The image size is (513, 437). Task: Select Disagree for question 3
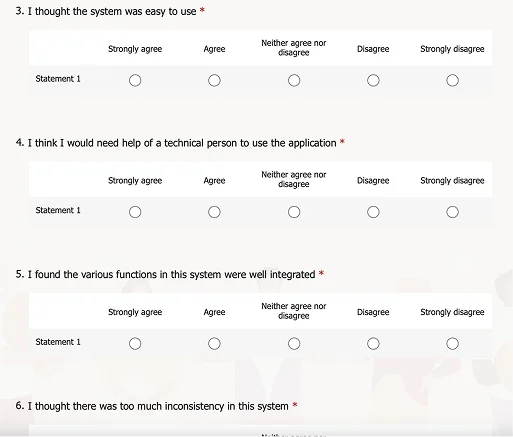tap(373, 80)
